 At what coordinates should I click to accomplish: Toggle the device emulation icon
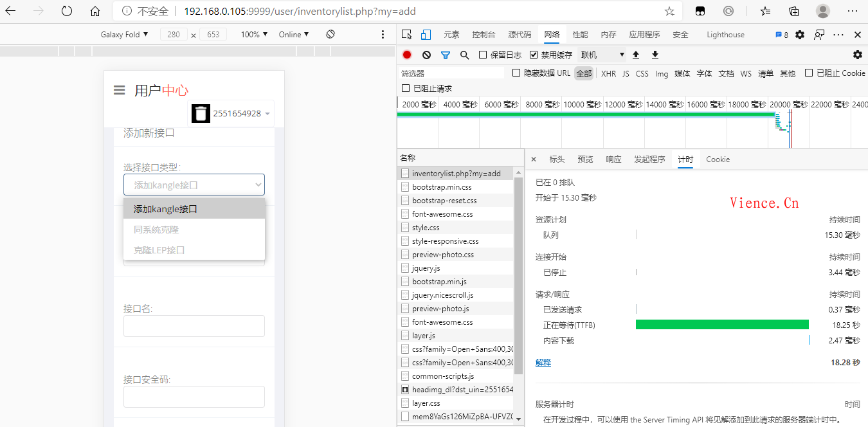[426, 35]
